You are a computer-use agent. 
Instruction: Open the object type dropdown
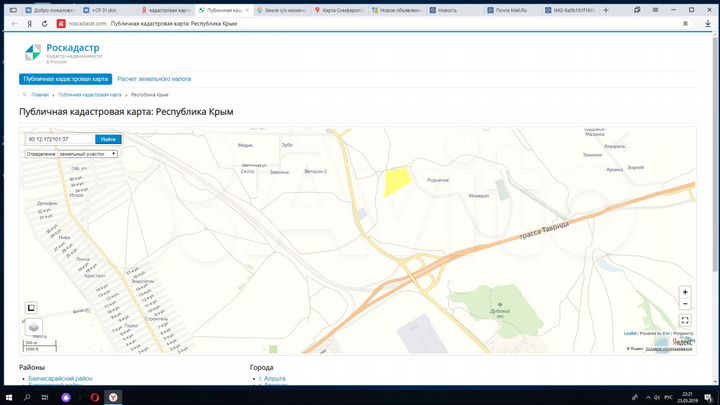71,154
